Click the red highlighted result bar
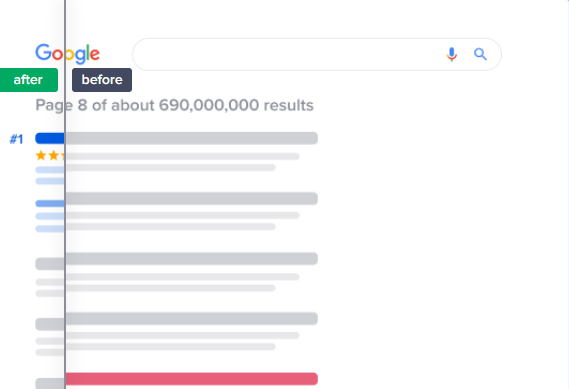The height and width of the screenshot is (389, 569). 192,378
